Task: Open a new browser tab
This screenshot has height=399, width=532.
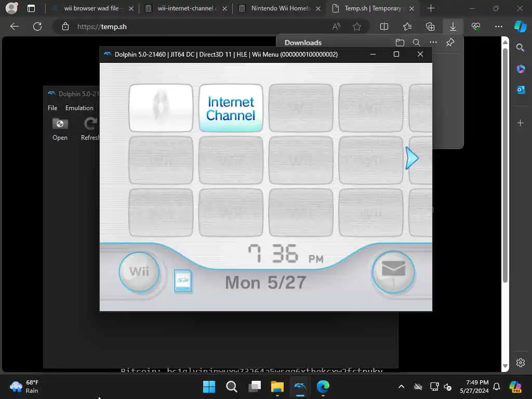Action: tap(431, 8)
